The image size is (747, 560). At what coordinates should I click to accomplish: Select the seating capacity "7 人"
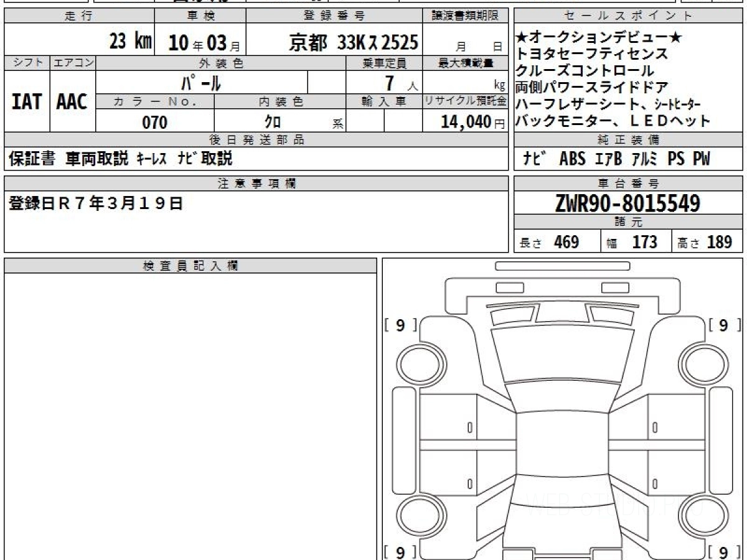(402, 83)
